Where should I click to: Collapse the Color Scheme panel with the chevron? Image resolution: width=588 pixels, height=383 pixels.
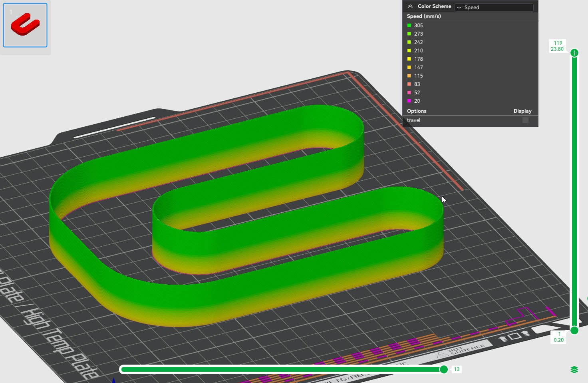point(410,6)
